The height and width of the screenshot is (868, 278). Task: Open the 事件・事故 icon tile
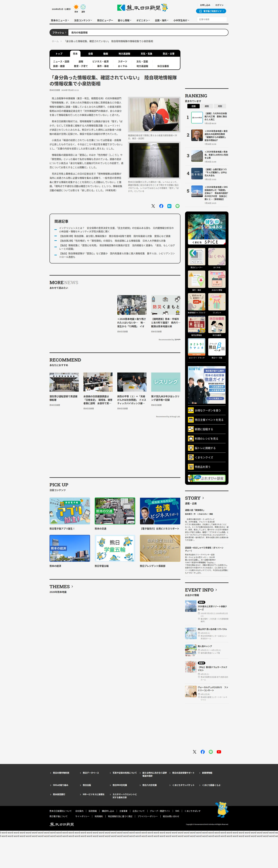point(196,279)
